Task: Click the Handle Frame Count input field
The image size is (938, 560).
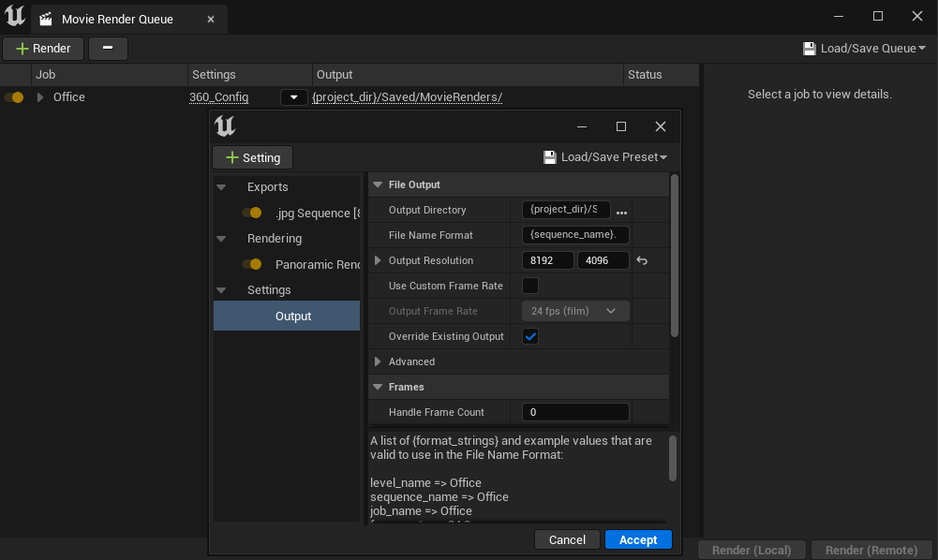Action: pyautogui.click(x=574, y=412)
